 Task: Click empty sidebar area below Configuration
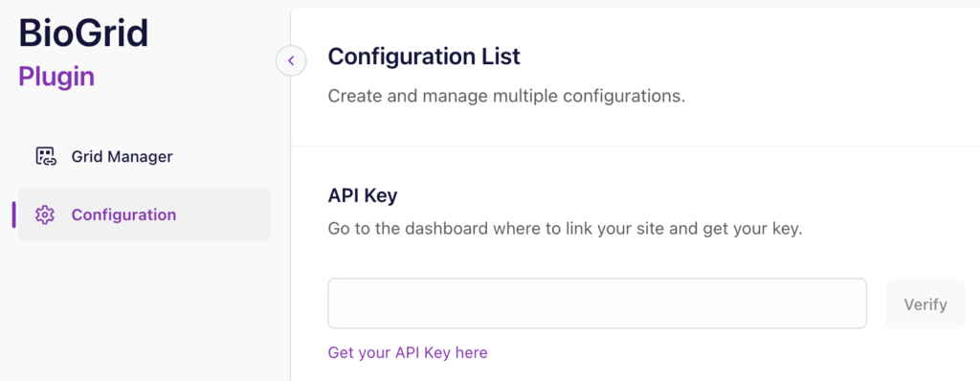144,313
